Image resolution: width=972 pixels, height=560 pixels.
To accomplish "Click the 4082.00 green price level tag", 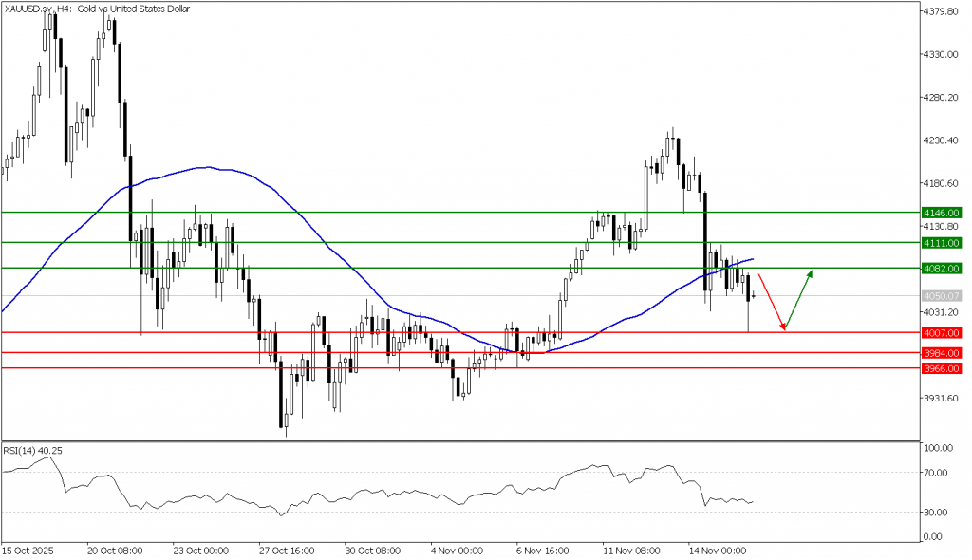I will (x=943, y=269).
